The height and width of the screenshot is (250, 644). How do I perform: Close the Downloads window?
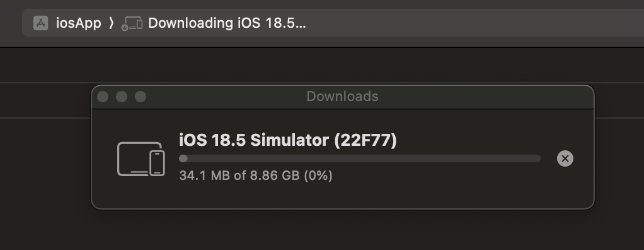pos(103,97)
